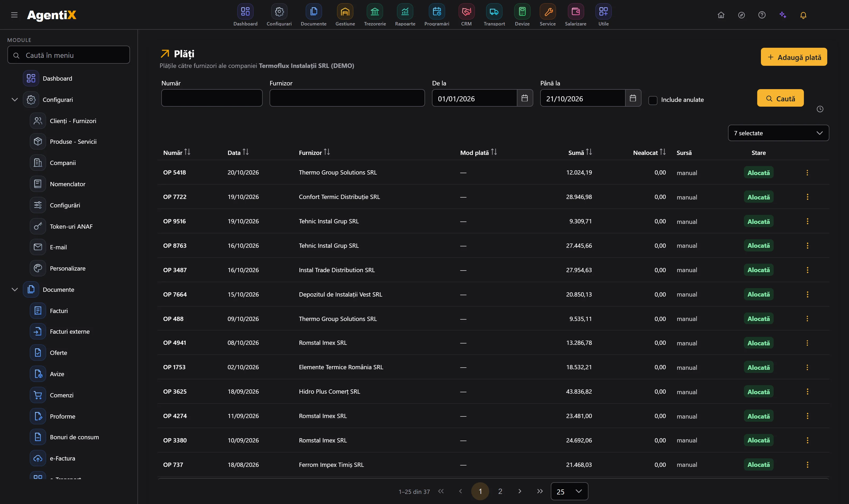The width and height of the screenshot is (849, 504).
Task: Toggle the hamburger menu icon
Action: pos(14,15)
